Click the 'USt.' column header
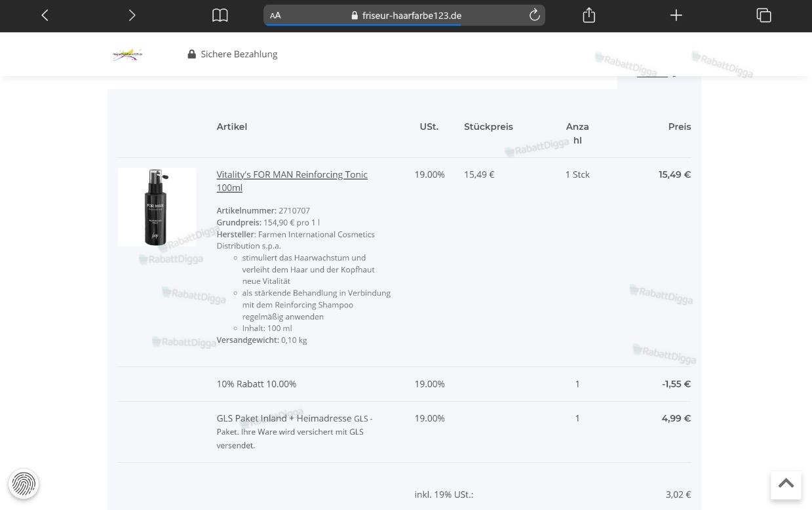 tap(429, 127)
